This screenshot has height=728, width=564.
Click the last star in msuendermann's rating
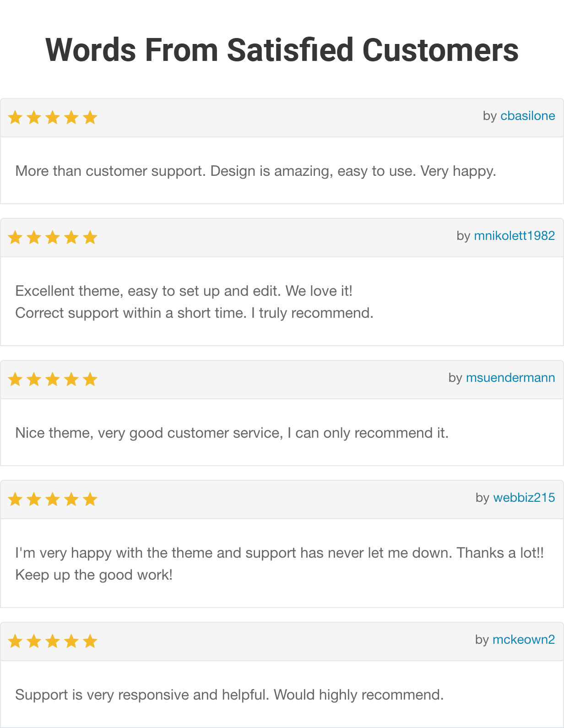coord(90,379)
